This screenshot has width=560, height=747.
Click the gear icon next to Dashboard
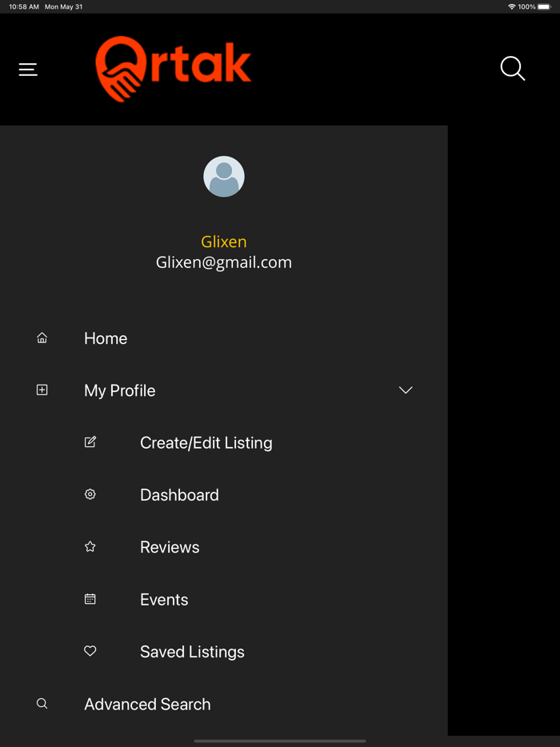tap(90, 495)
